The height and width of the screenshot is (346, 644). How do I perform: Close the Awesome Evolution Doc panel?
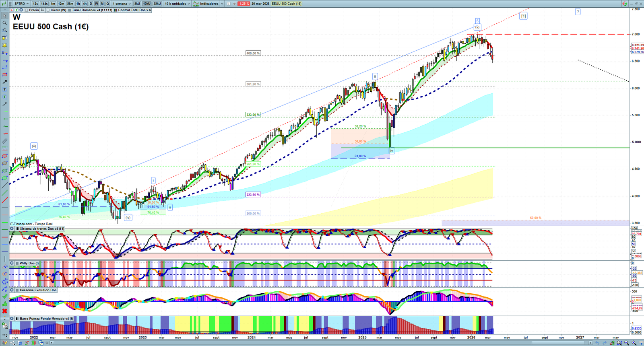[x=12, y=290]
